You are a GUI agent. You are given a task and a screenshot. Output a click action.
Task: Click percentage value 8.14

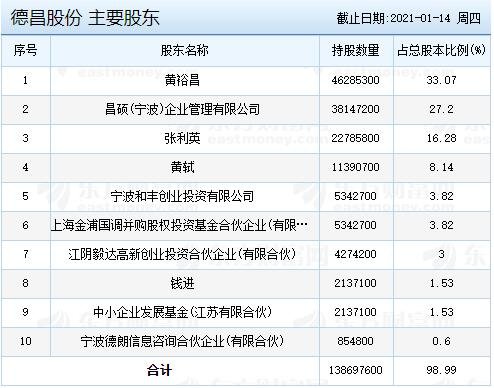441,167
